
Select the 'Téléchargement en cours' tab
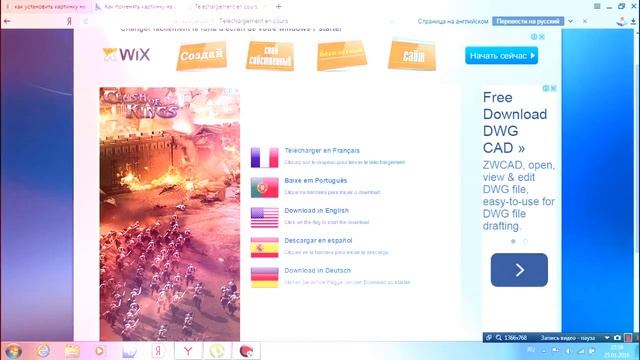[226, 7]
